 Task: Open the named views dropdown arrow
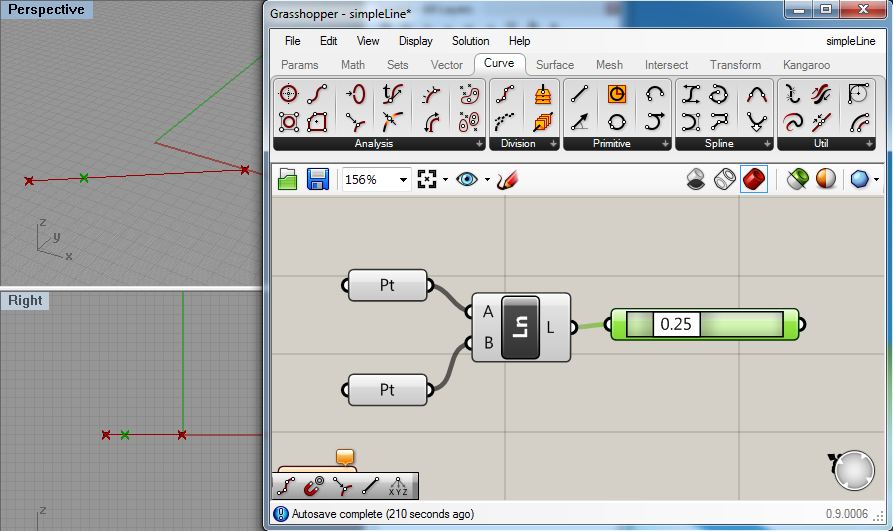pyautogui.click(x=487, y=179)
